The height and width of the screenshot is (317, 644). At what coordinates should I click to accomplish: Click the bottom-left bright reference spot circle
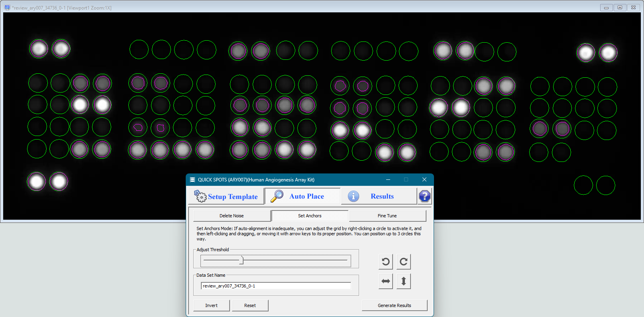pos(36,181)
